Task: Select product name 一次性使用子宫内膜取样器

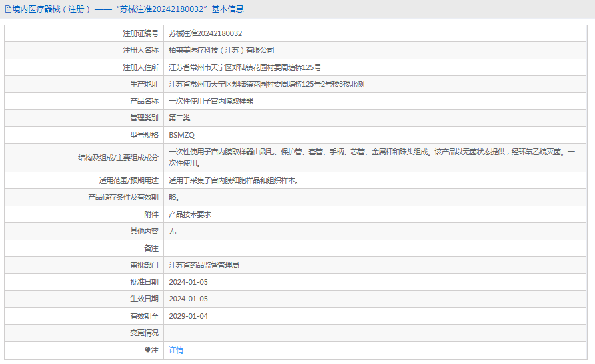Action: click(211, 101)
